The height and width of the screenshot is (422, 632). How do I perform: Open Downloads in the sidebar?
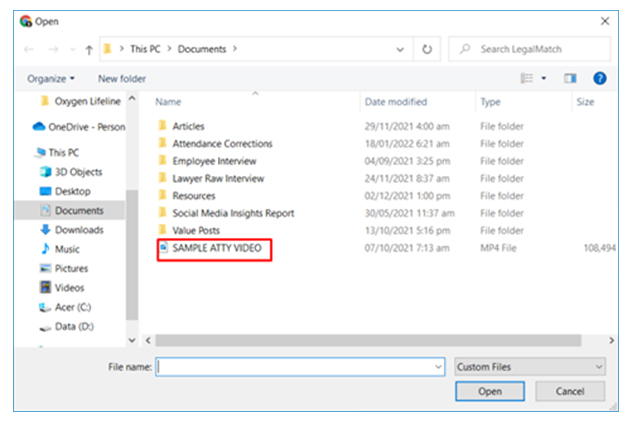[x=72, y=230]
